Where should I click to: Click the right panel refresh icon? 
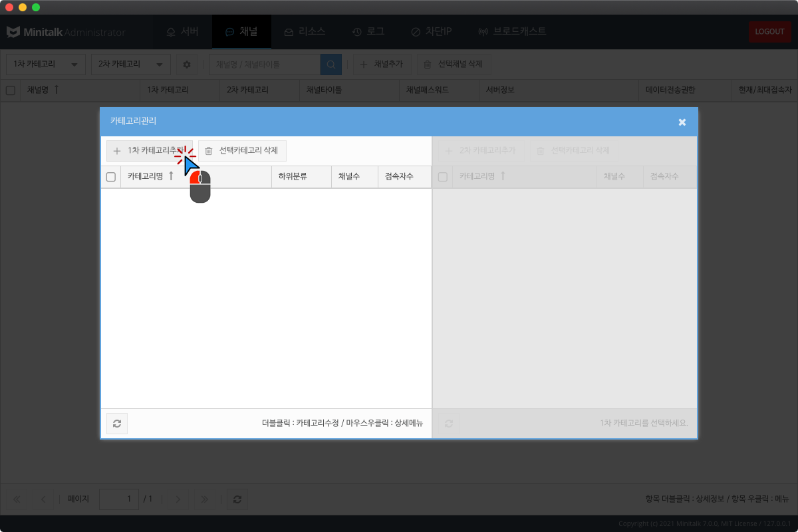pyautogui.click(x=449, y=424)
